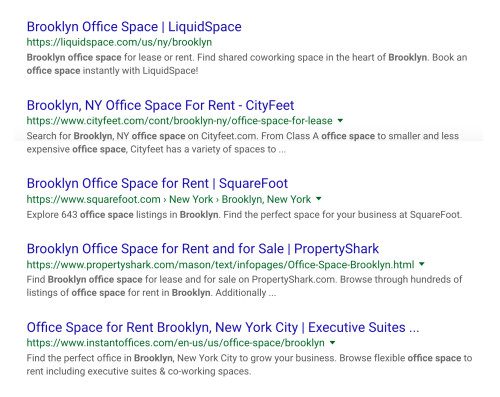Screen dimensions: 500x397
Task: Open Brooklyn, NY Office Space CityFeet result
Action: point(160,105)
